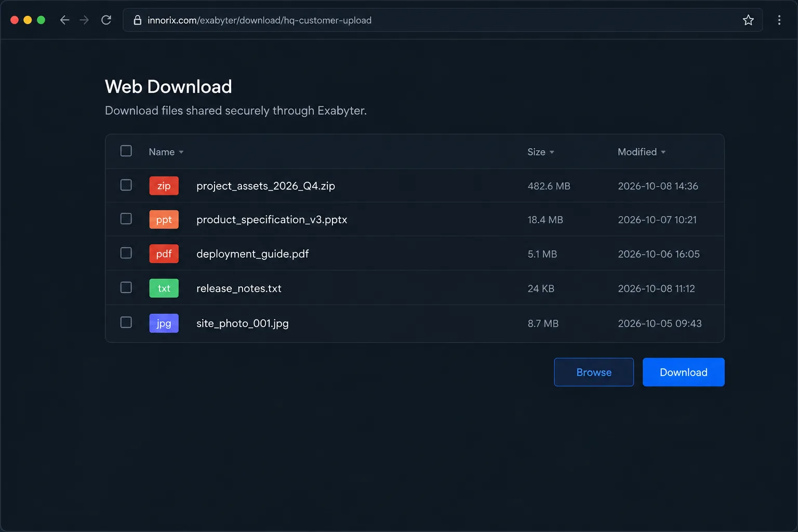Tick the deployment_guide.pdf checkbox
Screen dimensions: 798x532
point(126,254)
